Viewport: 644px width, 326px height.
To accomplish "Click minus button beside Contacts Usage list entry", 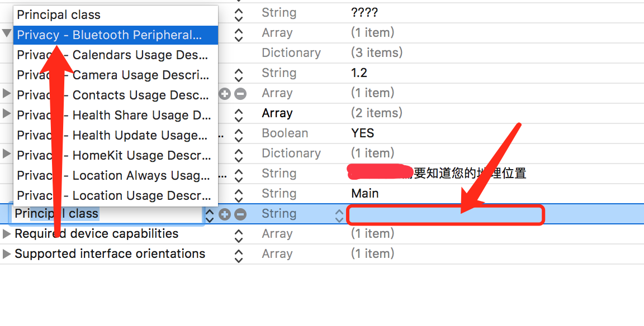I will (x=240, y=94).
